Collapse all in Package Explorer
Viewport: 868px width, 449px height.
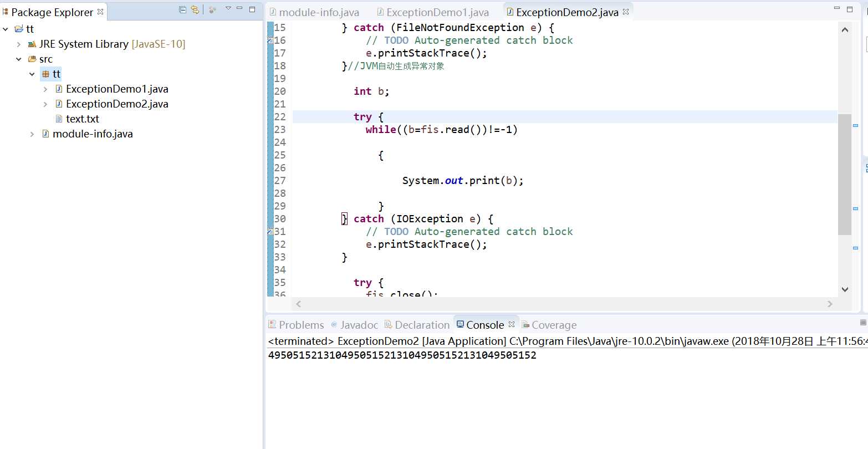[182, 9]
